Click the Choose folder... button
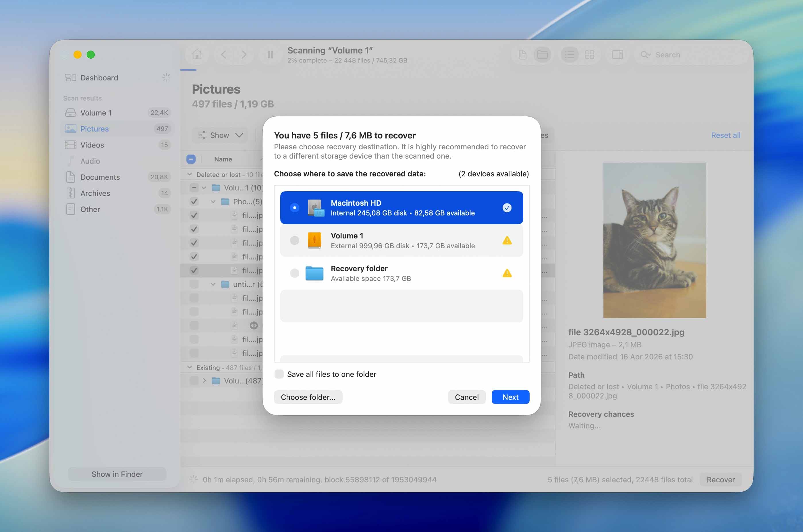Screen dimensions: 803x532 (308, 397)
